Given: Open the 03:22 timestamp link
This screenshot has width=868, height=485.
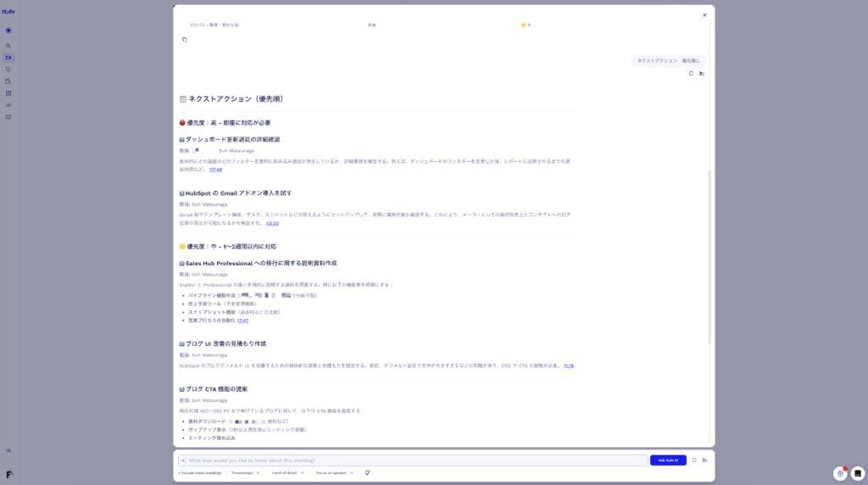Looking at the screenshot, I should [x=272, y=224].
